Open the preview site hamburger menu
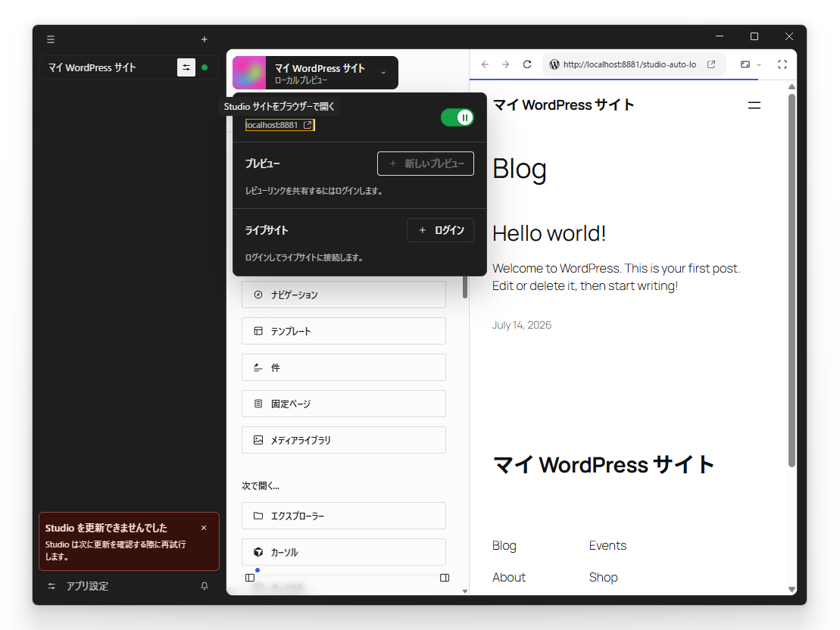 point(754,105)
